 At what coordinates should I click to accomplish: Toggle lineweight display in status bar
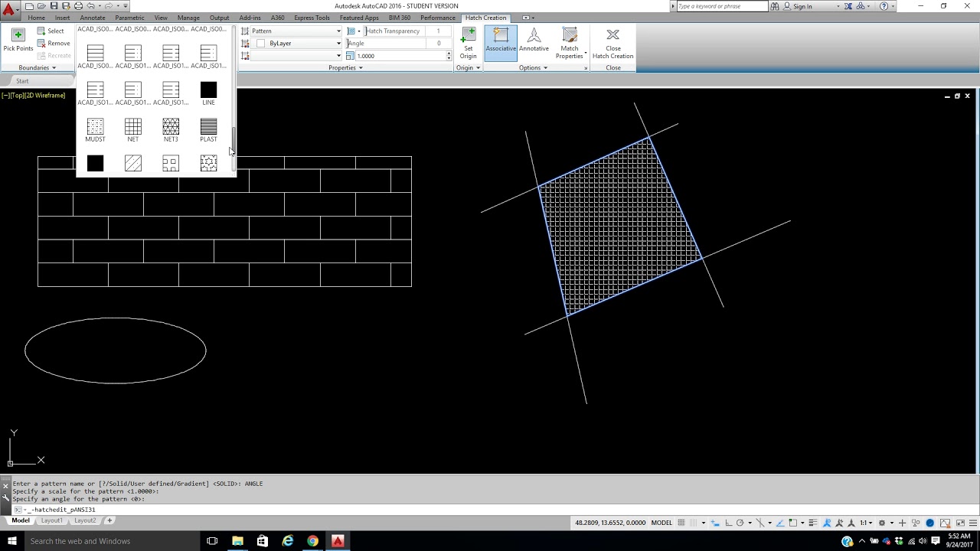point(812,523)
